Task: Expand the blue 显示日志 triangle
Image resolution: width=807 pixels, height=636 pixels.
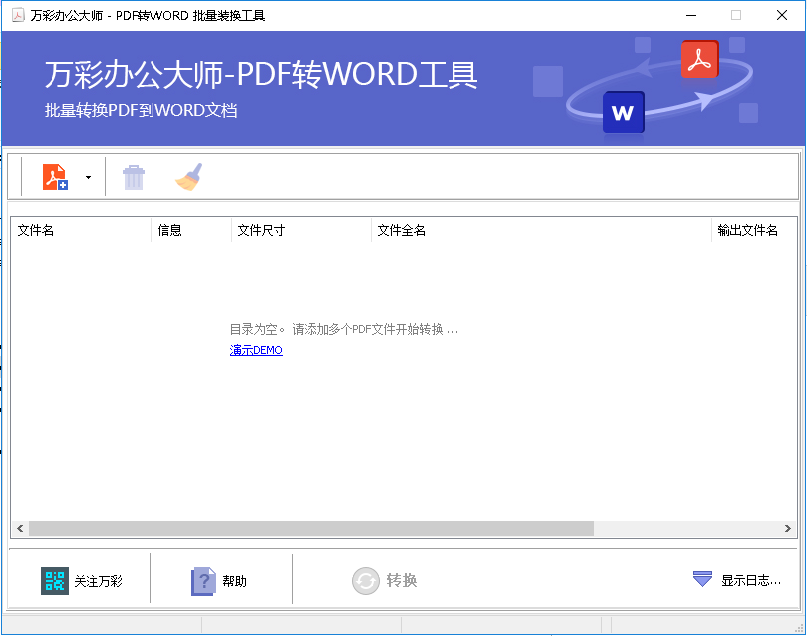Action: [701, 578]
